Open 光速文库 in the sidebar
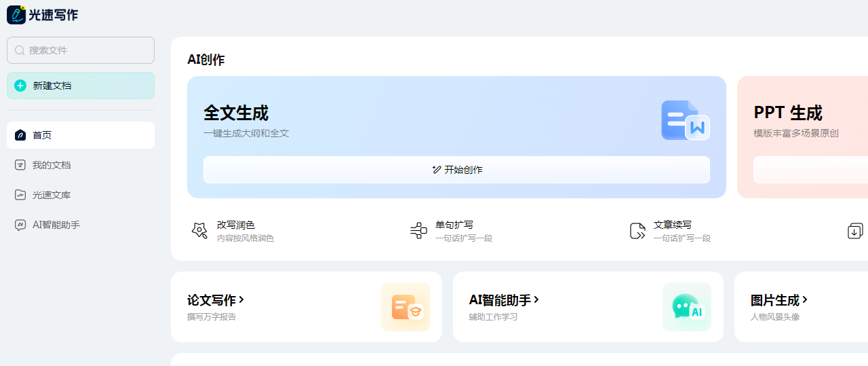The height and width of the screenshot is (366, 868). click(81, 195)
